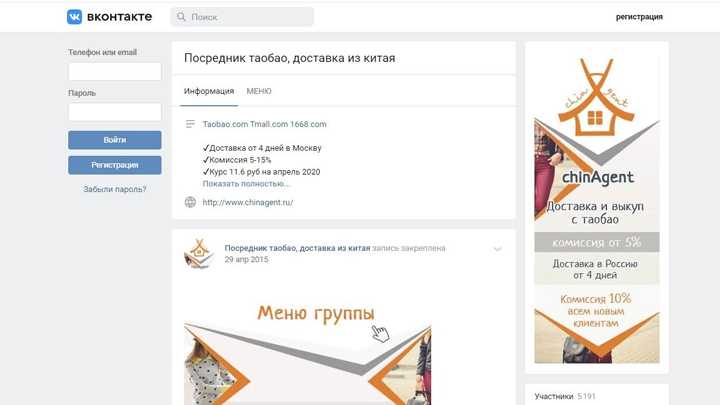Image resolution: width=720 pixels, height=405 pixels.
Task: Expand the pinned post options chevron
Action: point(497,249)
